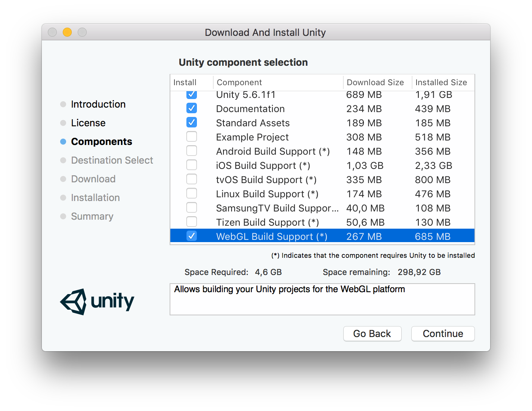Viewport: 532px width, 411px height.
Task: Uncheck the Documentation install checkbox
Action: 192,108
